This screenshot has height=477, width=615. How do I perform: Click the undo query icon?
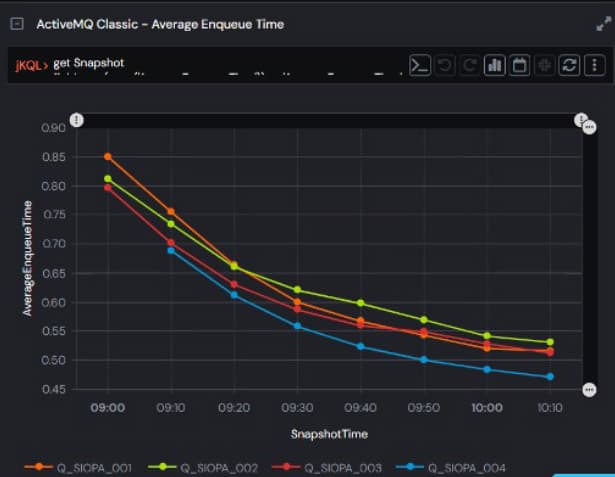point(445,65)
